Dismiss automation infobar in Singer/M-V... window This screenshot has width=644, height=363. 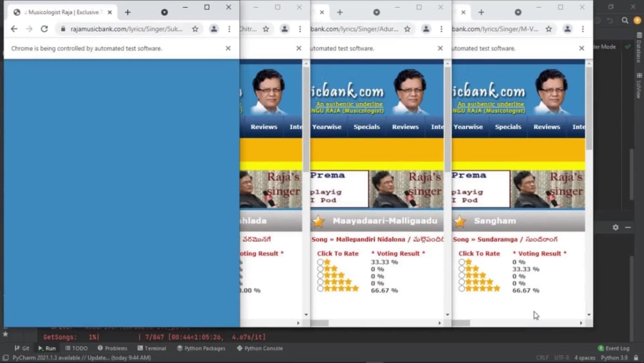[582, 48]
